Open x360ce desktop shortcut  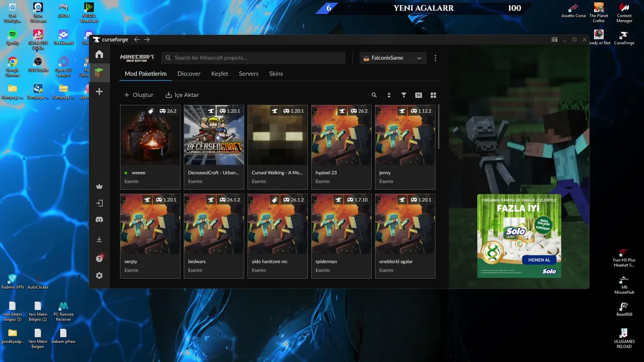(x=63, y=10)
